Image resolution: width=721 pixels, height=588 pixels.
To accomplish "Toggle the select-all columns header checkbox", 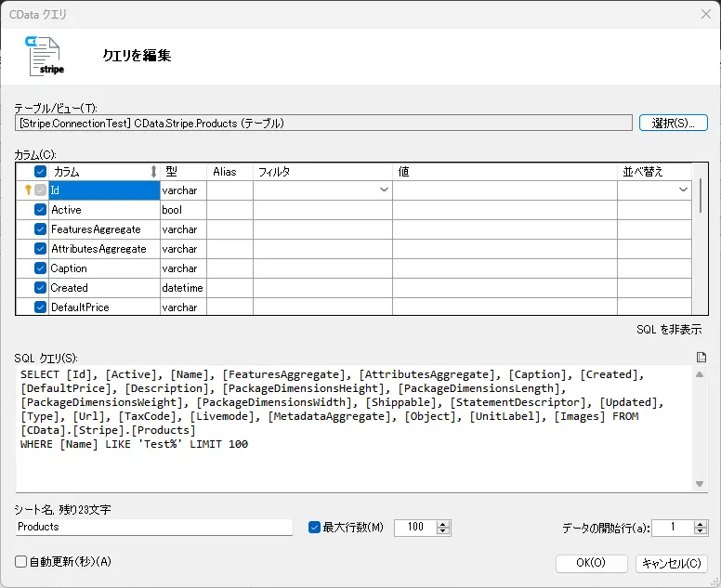I will [41, 172].
